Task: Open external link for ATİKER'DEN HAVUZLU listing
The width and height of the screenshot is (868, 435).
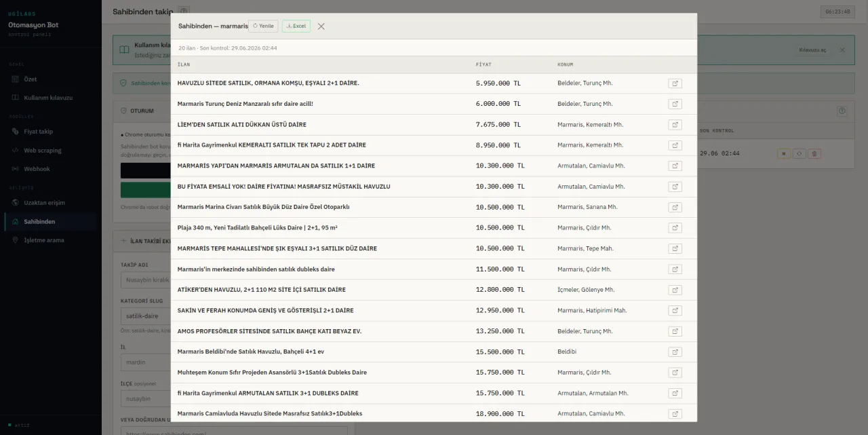Action: [x=675, y=290]
